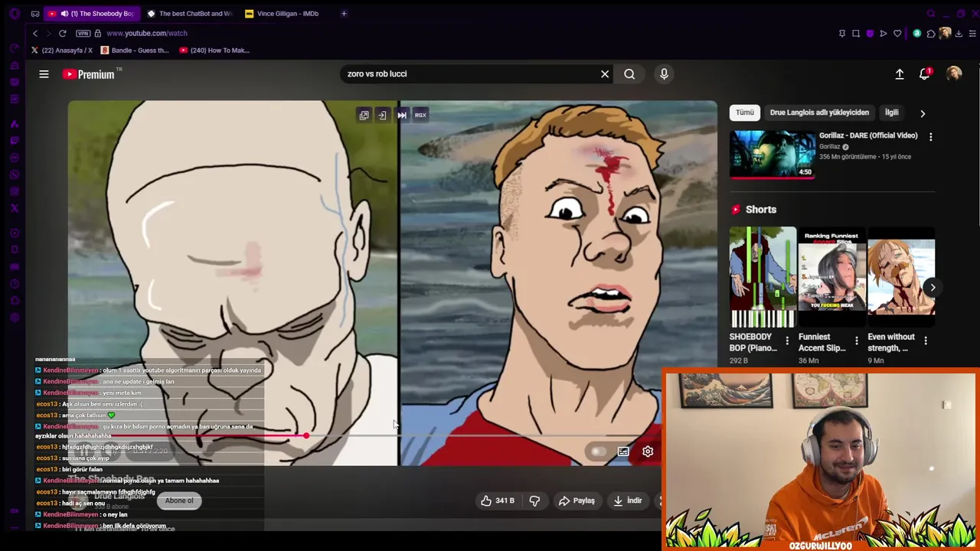Toggle the RGX overlay button
The image size is (980, 551).
click(x=420, y=115)
